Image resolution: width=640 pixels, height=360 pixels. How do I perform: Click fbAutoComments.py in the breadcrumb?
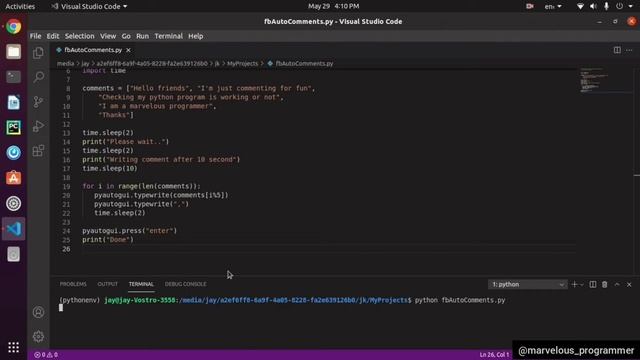click(x=304, y=64)
